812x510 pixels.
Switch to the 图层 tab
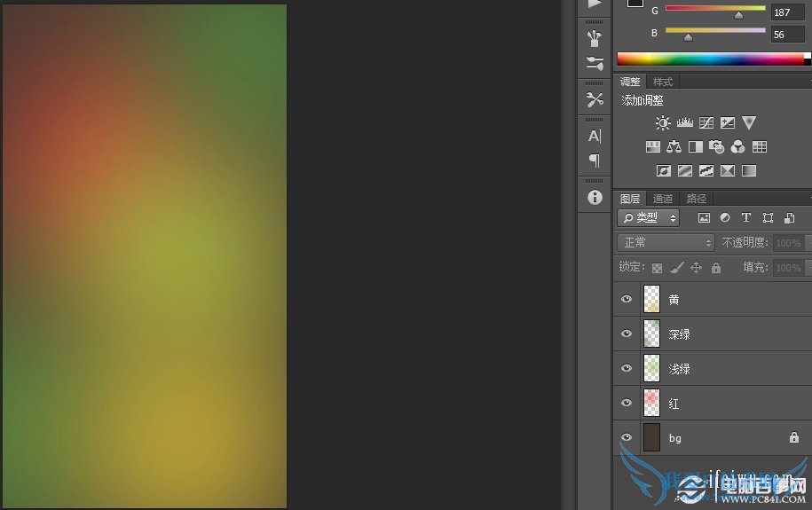pos(630,199)
